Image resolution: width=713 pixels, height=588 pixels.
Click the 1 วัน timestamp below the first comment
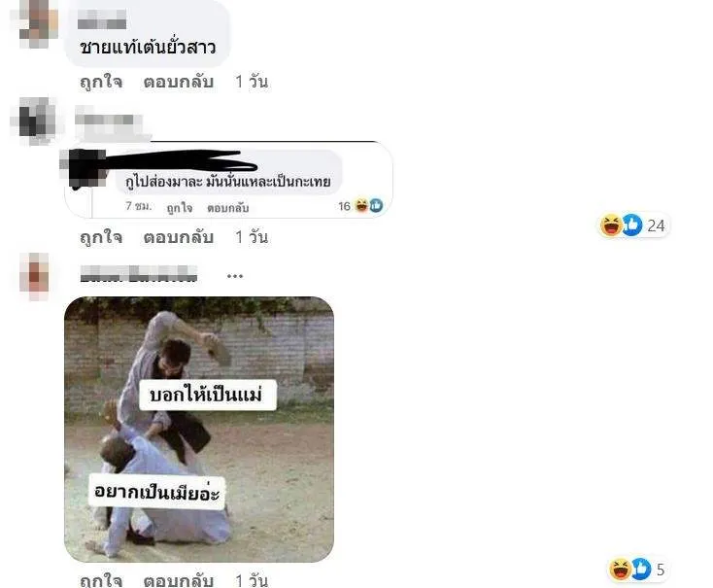click(252, 82)
